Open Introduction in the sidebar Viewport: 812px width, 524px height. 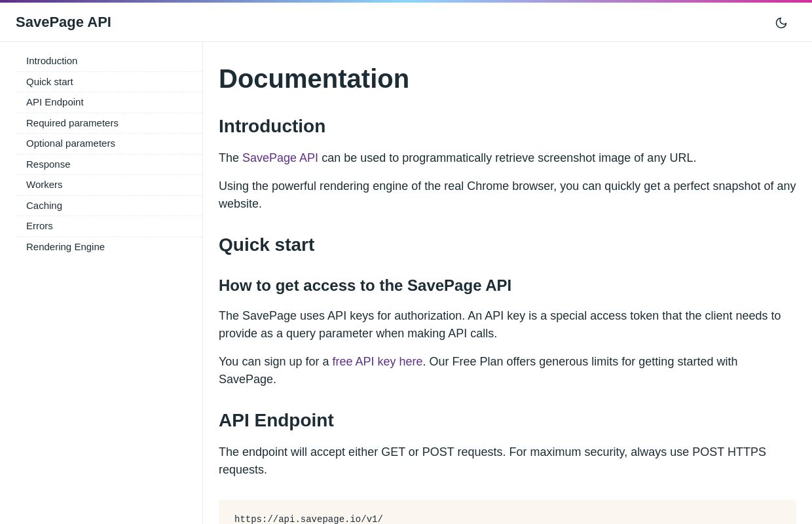pos(109,61)
